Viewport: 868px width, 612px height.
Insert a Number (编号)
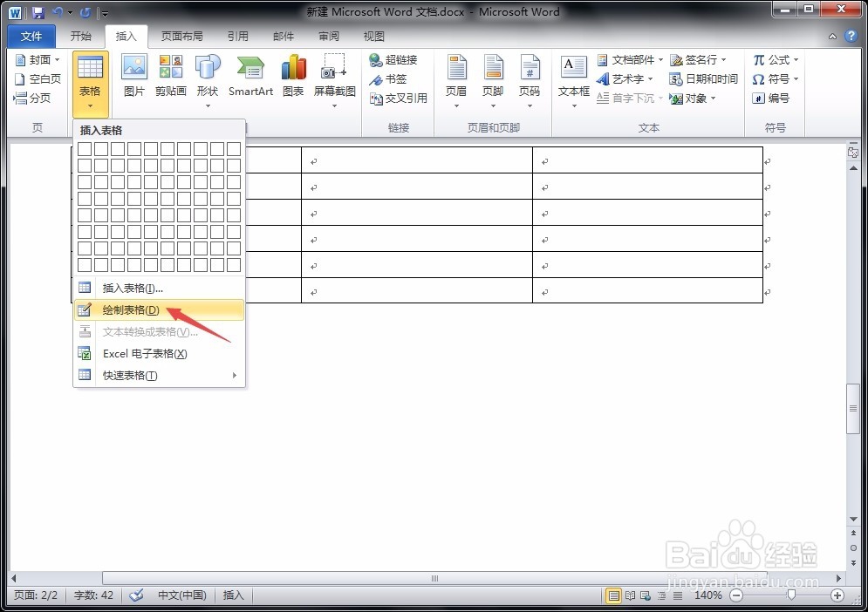coord(770,98)
